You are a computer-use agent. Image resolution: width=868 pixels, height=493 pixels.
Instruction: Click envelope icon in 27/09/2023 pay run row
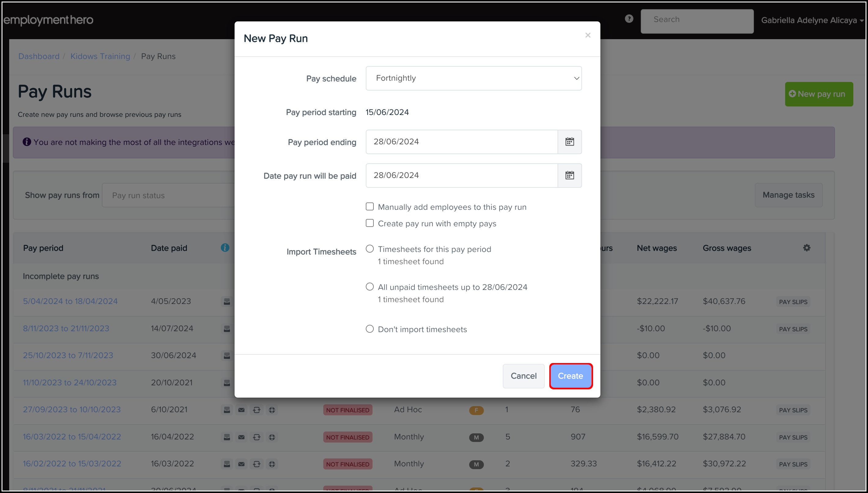click(241, 410)
